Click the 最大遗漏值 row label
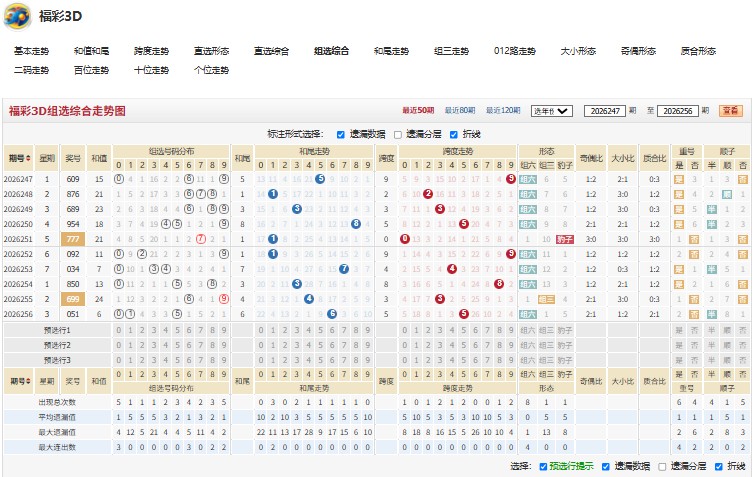The image size is (753, 477). (57, 432)
